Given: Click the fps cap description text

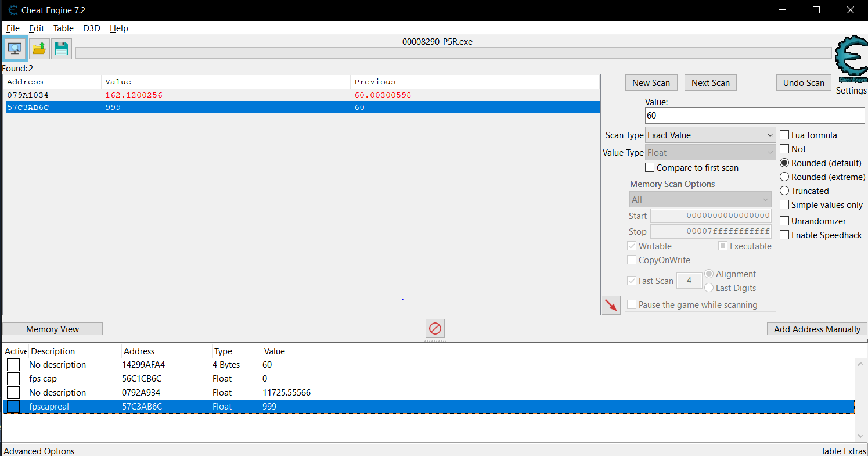Looking at the screenshot, I should (43, 379).
